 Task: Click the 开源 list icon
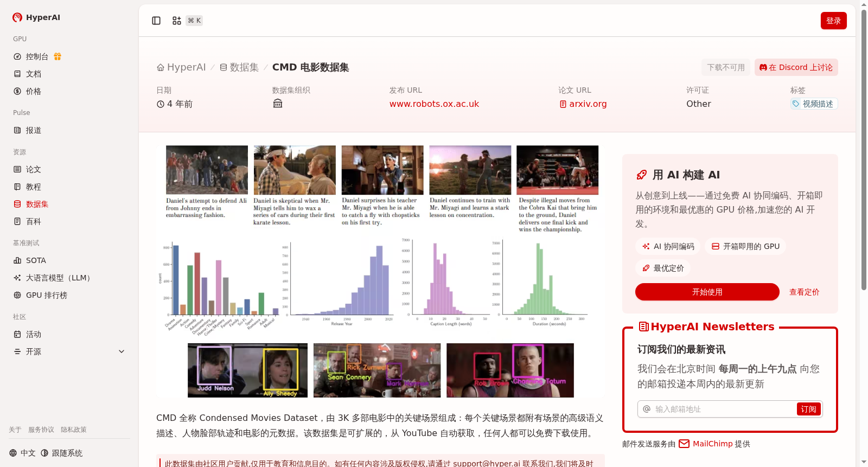coord(17,351)
